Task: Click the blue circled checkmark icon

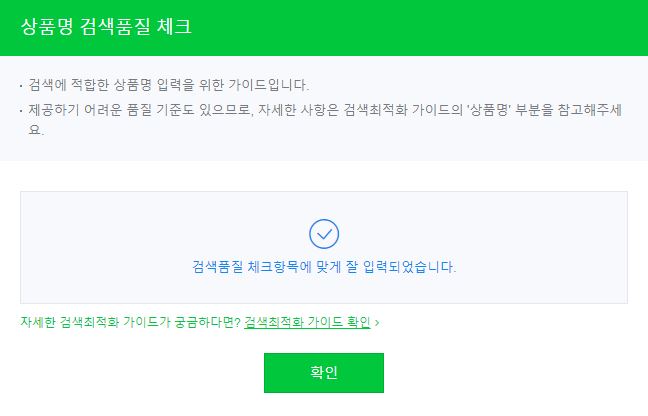Action: coord(324,234)
